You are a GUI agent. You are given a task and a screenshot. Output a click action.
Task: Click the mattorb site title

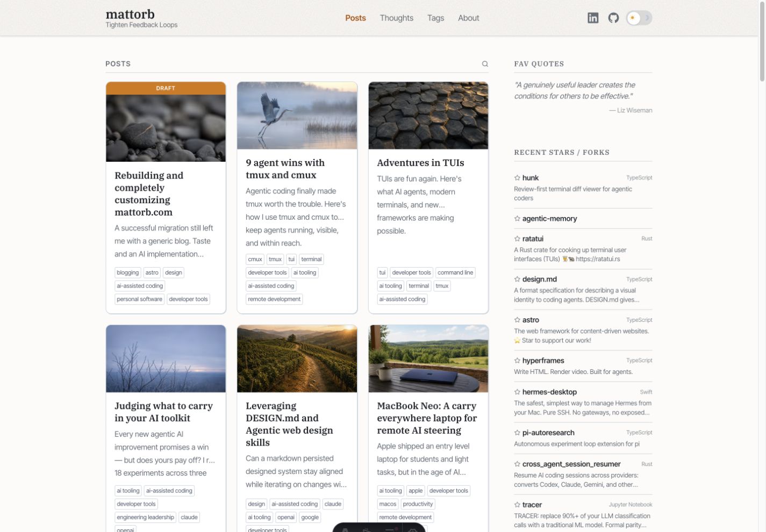pos(130,14)
